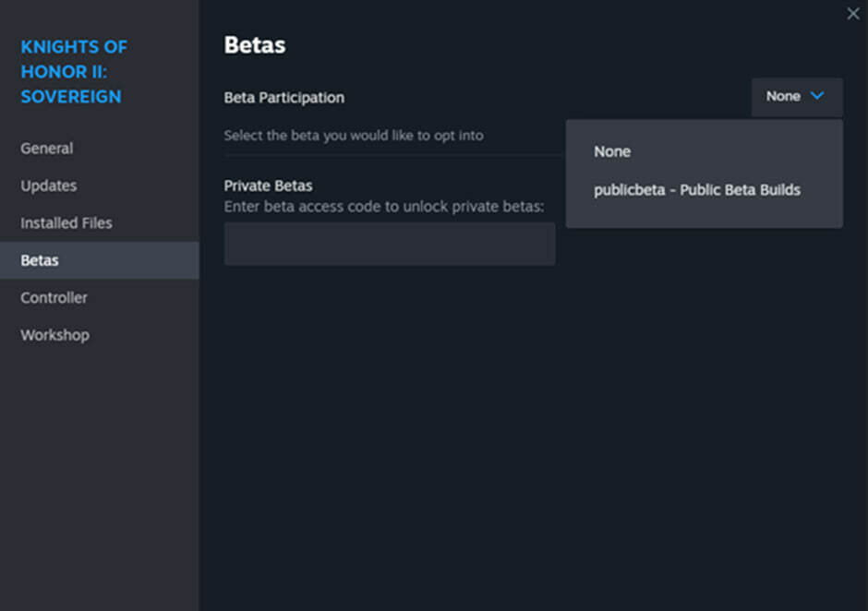Click the blue chevron arrow in Beta Participation

click(817, 96)
